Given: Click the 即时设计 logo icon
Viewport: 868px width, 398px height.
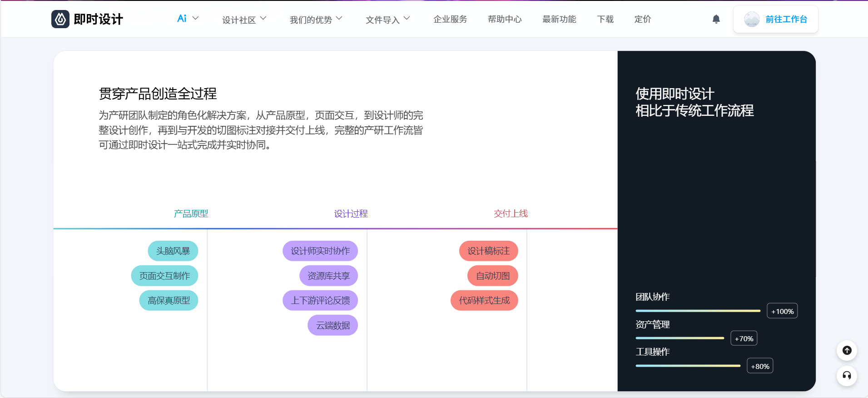Looking at the screenshot, I should (60, 19).
